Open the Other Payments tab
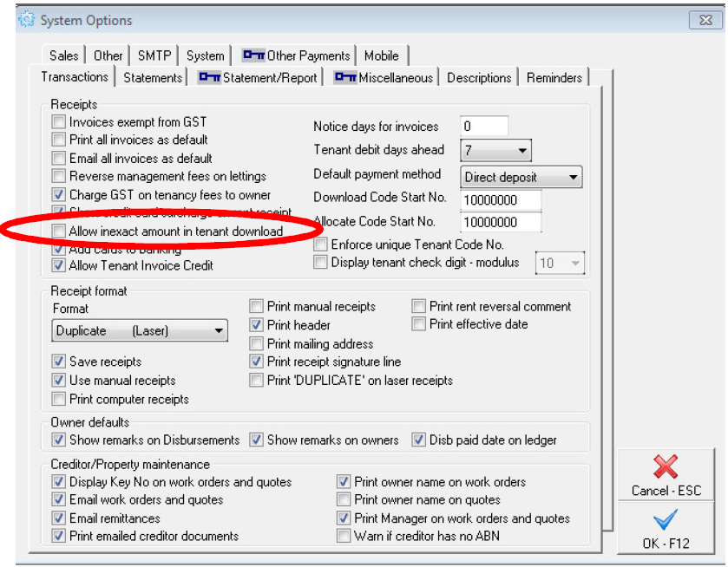Viewport: 728px width, 567px height. (296, 55)
